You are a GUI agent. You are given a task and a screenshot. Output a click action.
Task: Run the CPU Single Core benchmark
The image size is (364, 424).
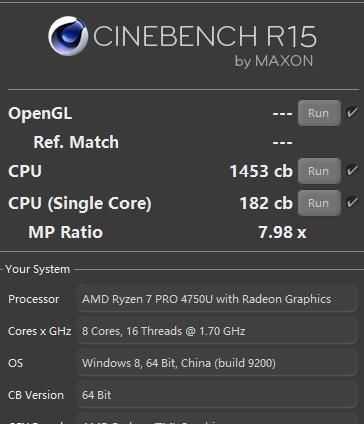pos(319,203)
